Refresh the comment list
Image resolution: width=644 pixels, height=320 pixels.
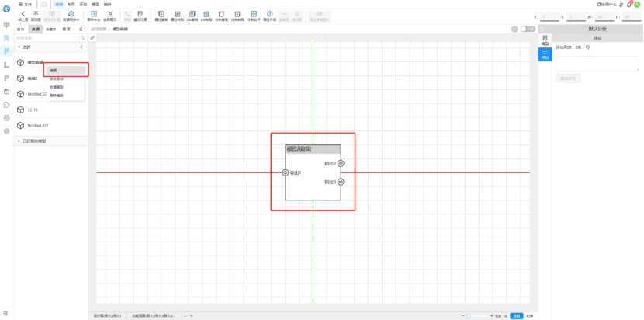pyautogui.click(x=587, y=47)
